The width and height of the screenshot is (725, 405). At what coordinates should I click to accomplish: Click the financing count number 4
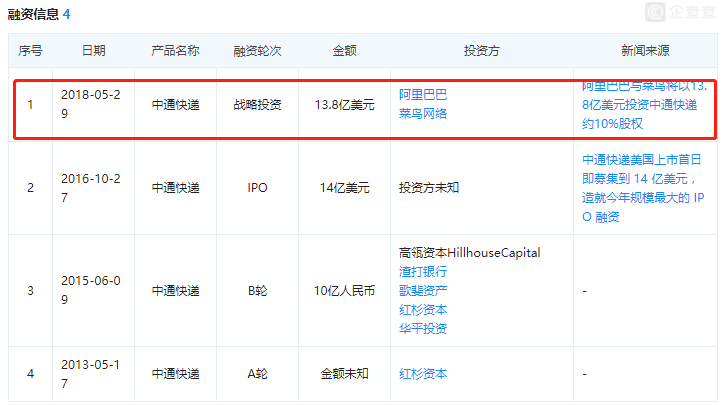67,14
